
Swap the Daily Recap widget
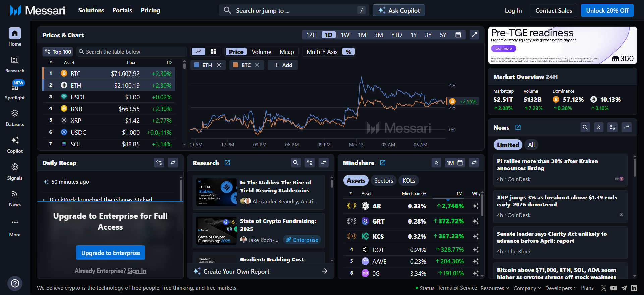pyautogui.click(x=173, y=163)
